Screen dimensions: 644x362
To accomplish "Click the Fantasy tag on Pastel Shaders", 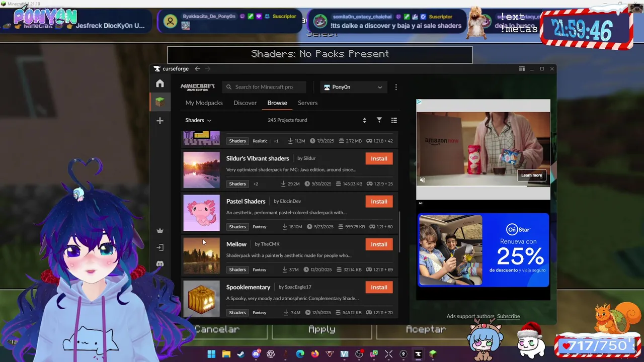I will click(260, 227).
